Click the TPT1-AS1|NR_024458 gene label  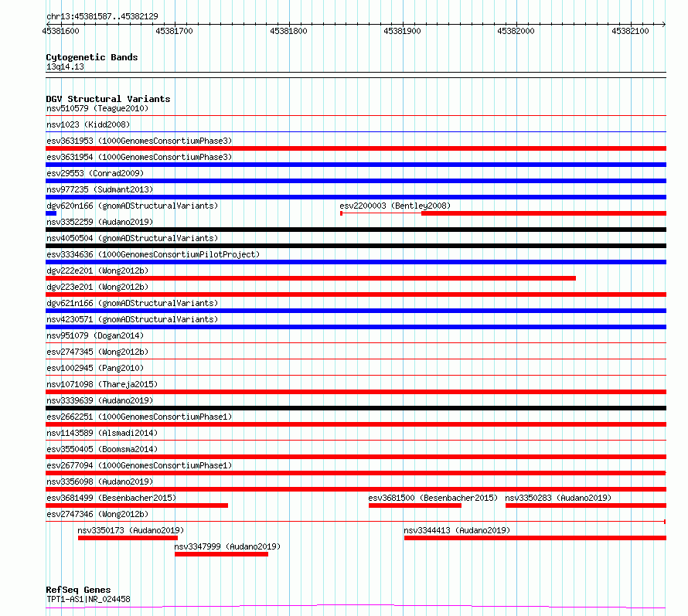88,599
